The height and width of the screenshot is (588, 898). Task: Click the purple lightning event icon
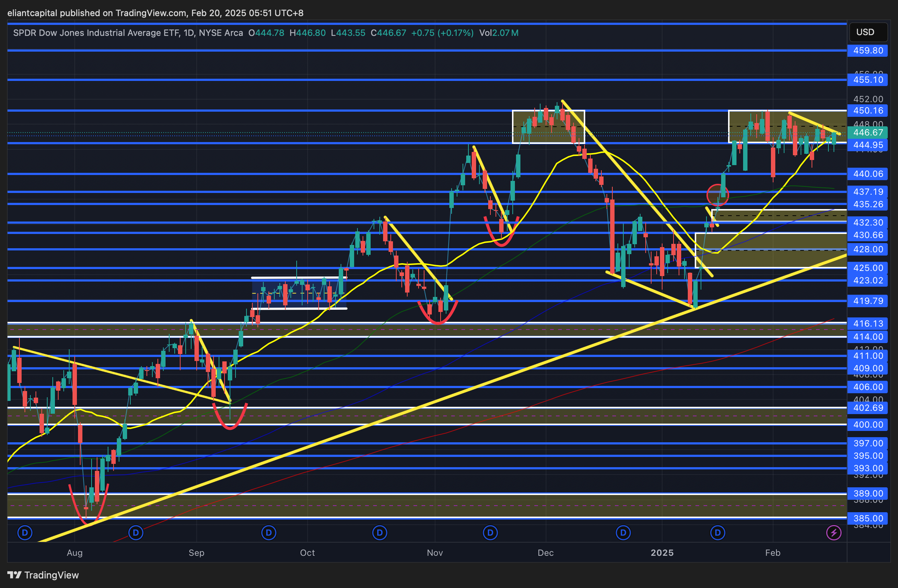click(x=834, y=533)
